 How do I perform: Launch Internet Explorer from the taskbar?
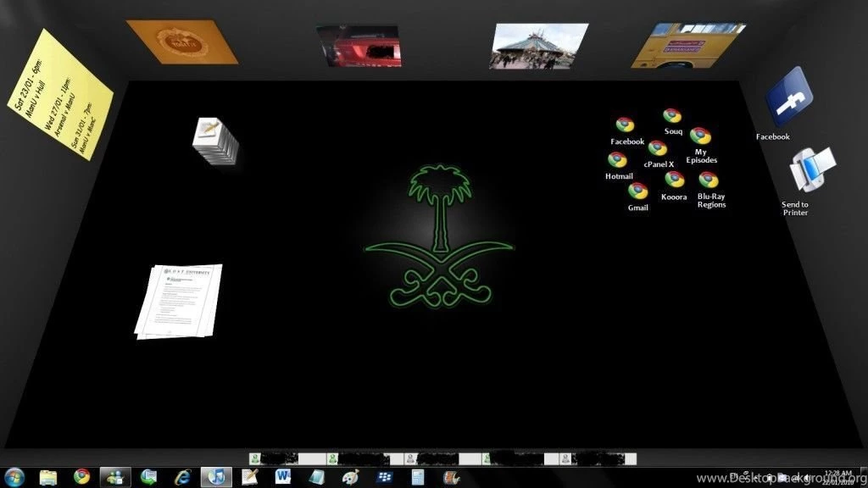pyautogui.click(x=182, y=477)
